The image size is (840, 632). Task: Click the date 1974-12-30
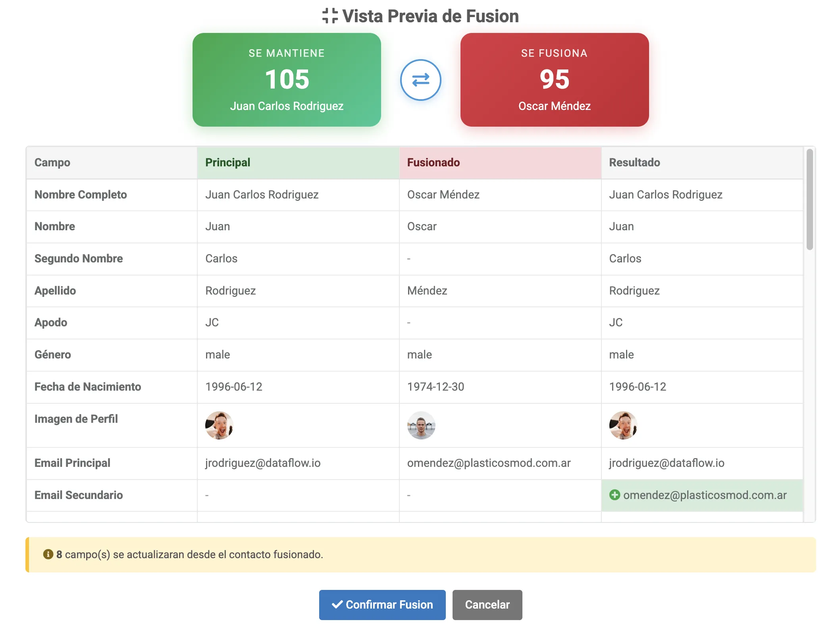(435, 387)
